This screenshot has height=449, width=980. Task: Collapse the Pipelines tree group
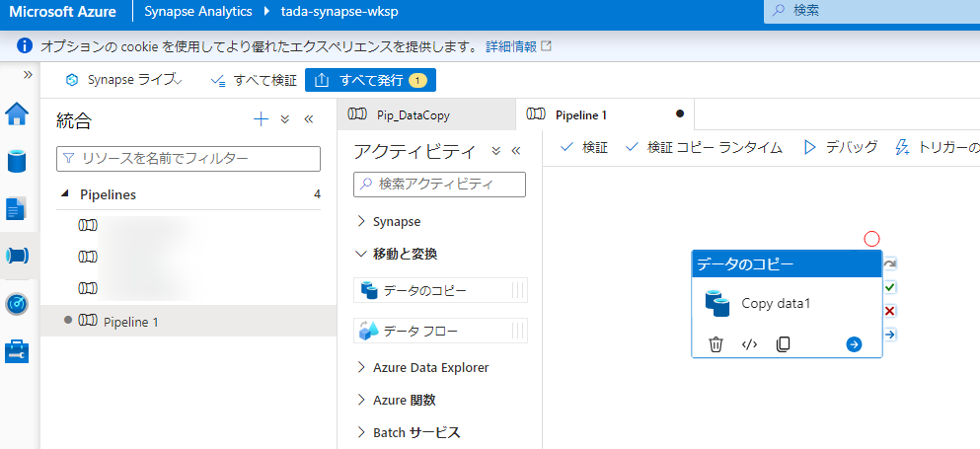pos(65,194)
